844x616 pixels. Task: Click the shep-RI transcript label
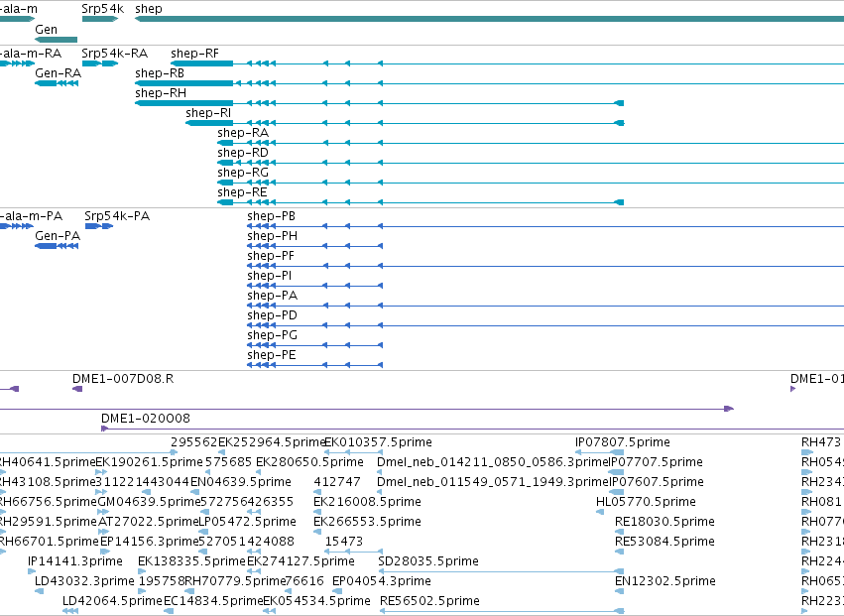coord(208,113)
